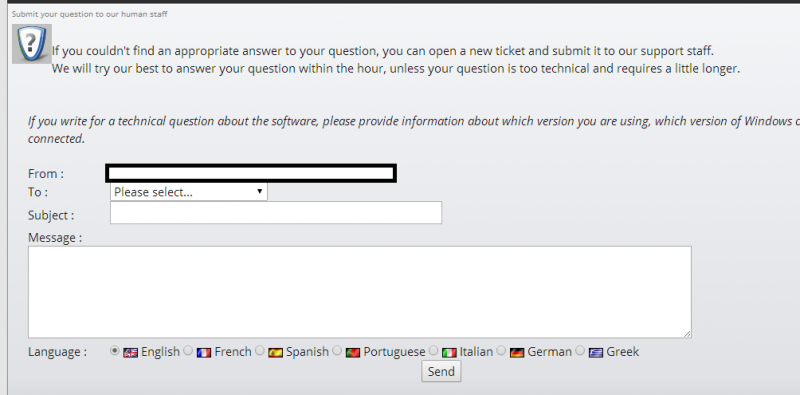Image resolution: width=800 pixels, height=395 pixels.
Task: Click the Greek flag icon
Action: click(596, 353)
